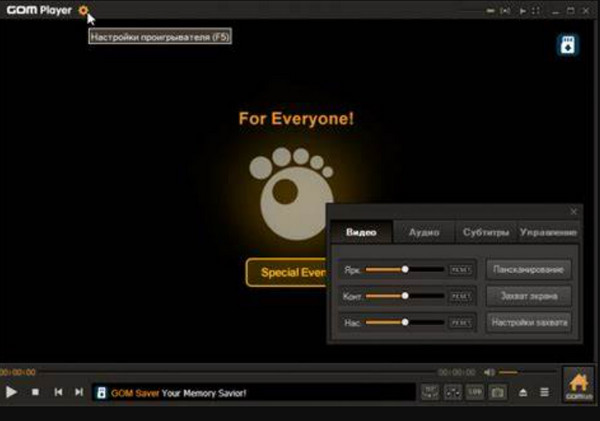Image resolution: width=600 pixels, height=421 pixels.
Task: Open the Субтитры tab
Action: pyautogui.click(x=486, y=232)
